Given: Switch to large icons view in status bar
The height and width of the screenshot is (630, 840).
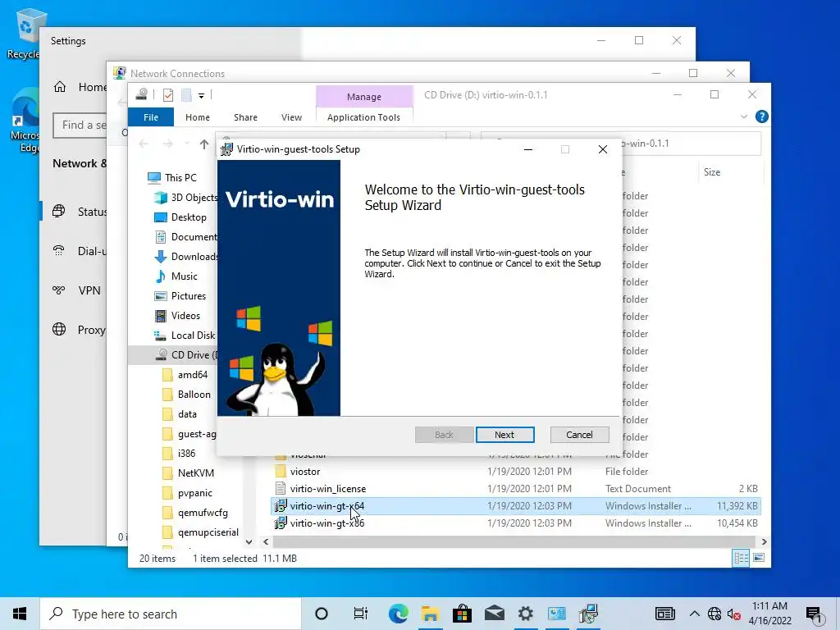Looking at the screenshot, I should [x=759, y=558].
